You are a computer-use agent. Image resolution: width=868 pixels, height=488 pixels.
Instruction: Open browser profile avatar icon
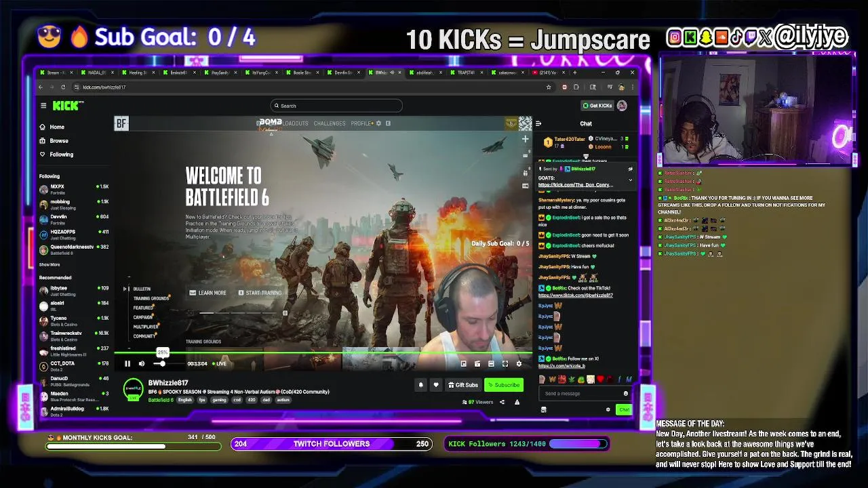pyautogui.click(x=620, y=87)
